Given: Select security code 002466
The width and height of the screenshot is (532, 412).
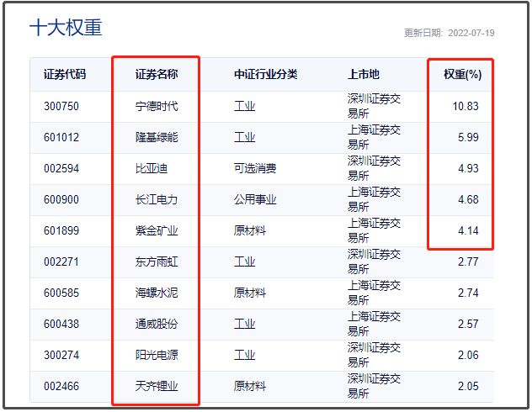Looking at the screenshot, I should pyautogui.click(x=61, y=386).
